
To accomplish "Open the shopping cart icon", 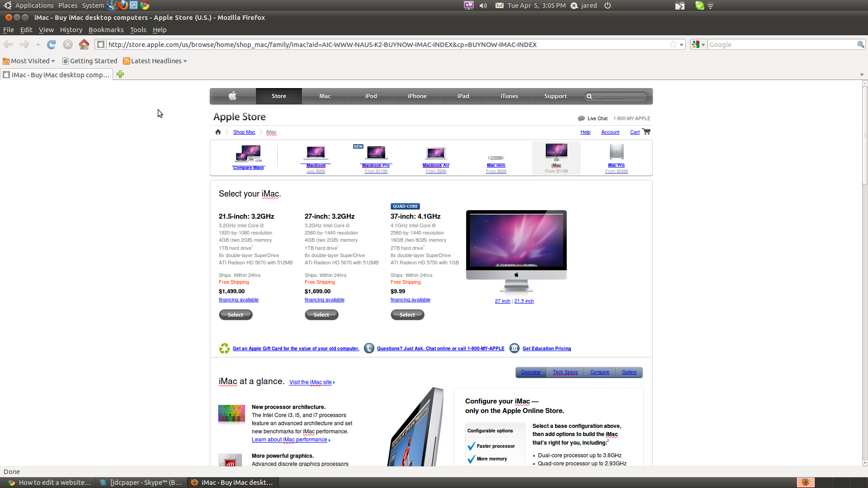I will [x=646, y=131].
